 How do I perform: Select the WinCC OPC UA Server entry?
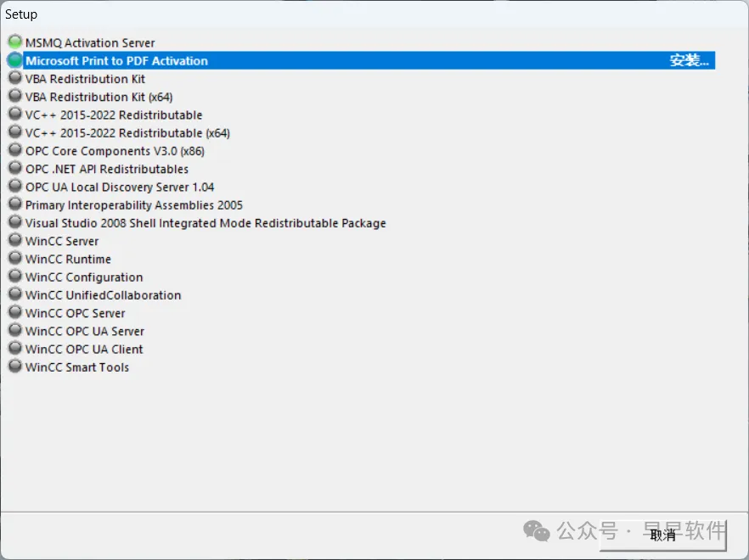[85, 331]
